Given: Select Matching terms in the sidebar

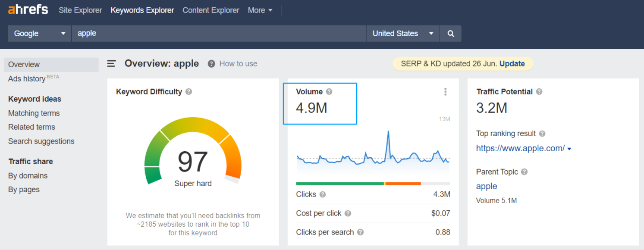Looking at the screenshot, I should point(34,113).
